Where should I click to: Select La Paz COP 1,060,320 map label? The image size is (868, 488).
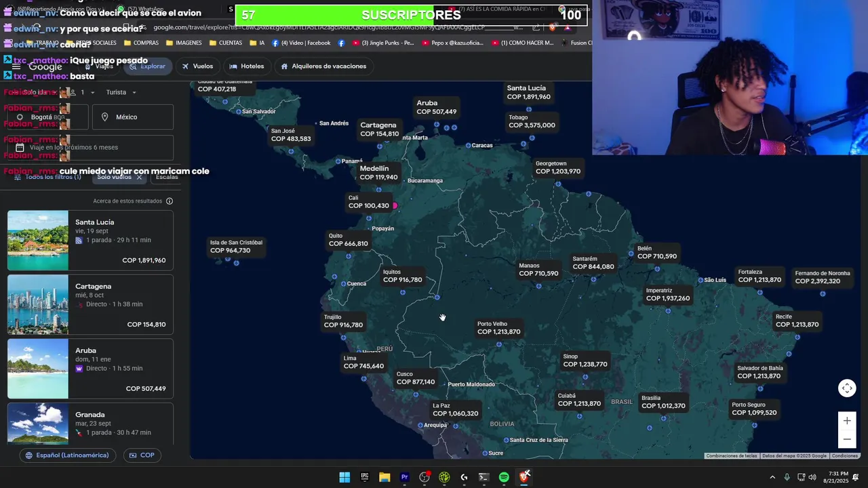[x=455, y=409]
